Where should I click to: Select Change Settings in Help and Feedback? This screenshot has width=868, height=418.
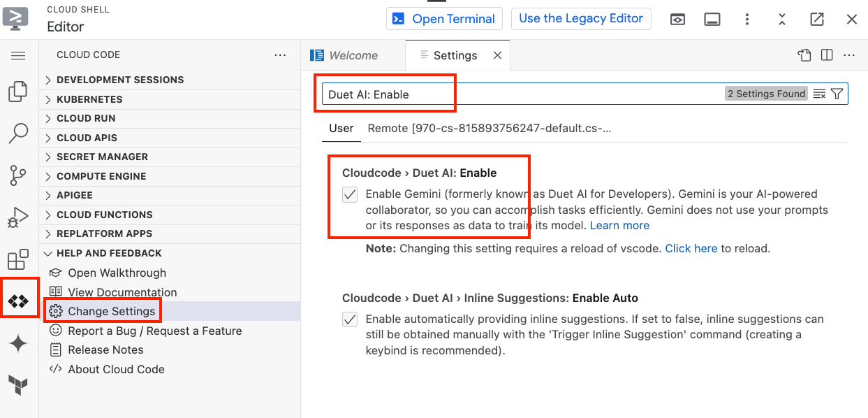click(111, 311)
